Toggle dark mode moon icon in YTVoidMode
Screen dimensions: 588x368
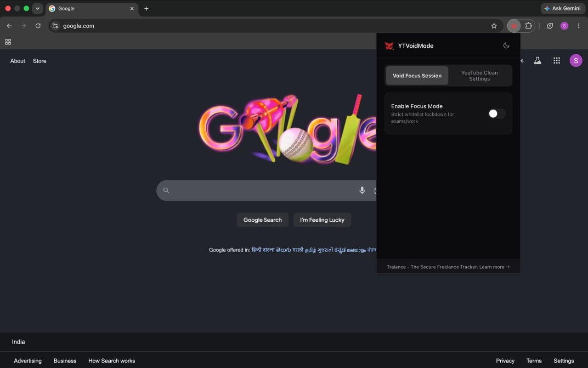(x=506, y=46)
